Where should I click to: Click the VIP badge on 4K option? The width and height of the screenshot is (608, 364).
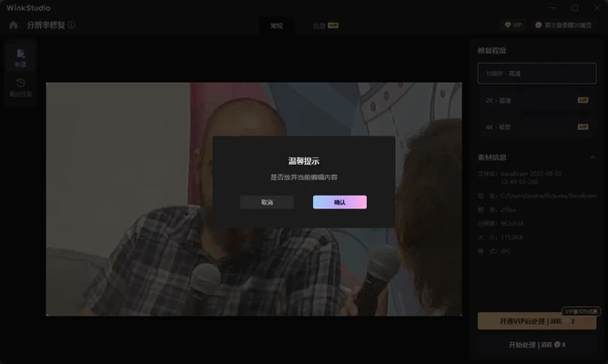[x=583, y=126]
